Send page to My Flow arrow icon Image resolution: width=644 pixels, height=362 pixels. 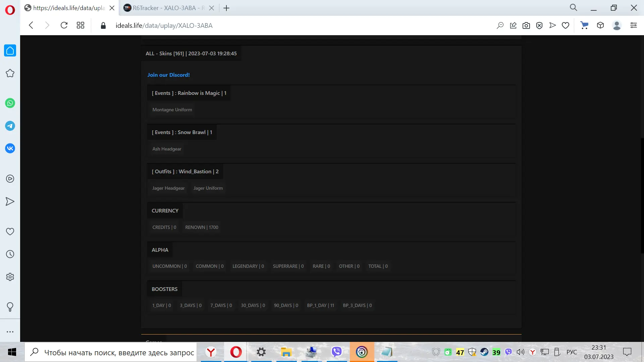tap(552, 25)
